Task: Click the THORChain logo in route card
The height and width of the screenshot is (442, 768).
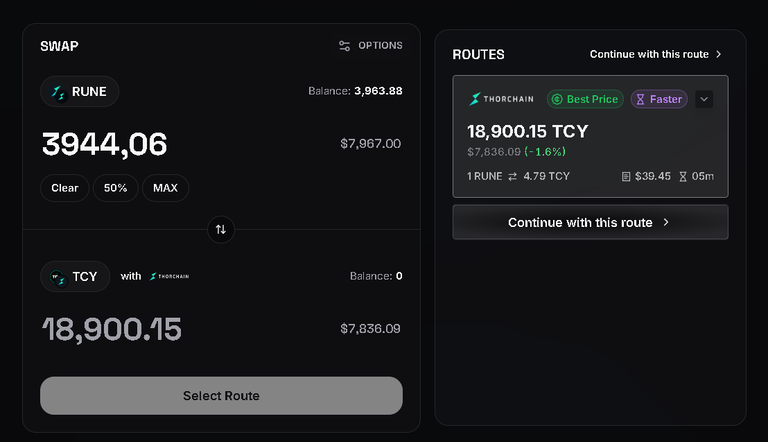Action: click(501, 99)
